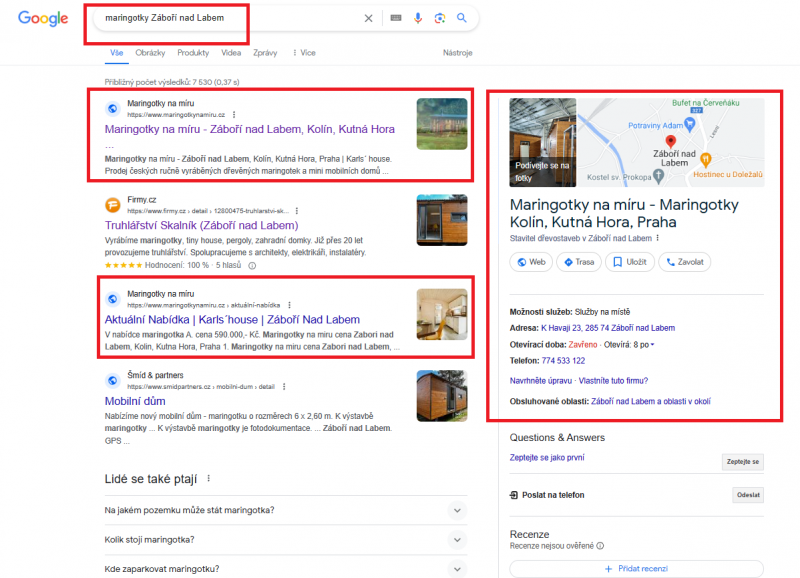This screenshot has width=800, height=578.
Task: Click the red map pin at Záboří nad Labem
Action: coord(671,141)
